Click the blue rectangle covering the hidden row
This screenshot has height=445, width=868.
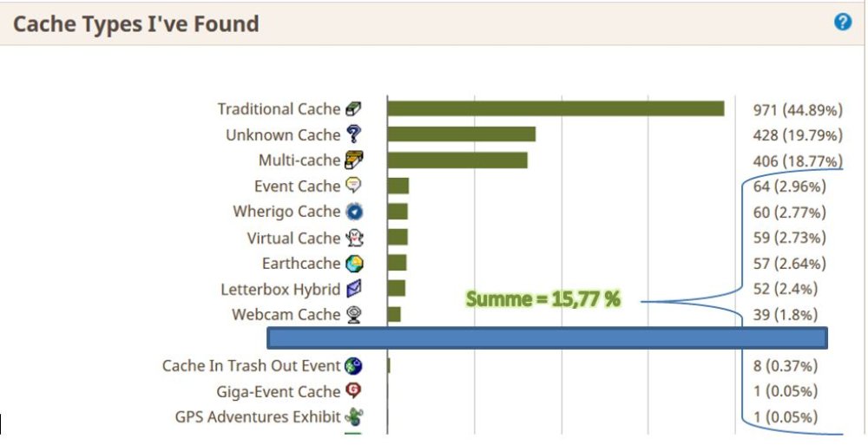point(547,337)
